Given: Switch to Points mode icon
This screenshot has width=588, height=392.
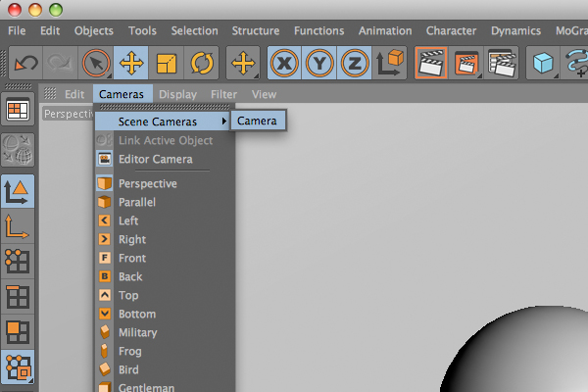Looking at the screenshot, I should point(18,262).
